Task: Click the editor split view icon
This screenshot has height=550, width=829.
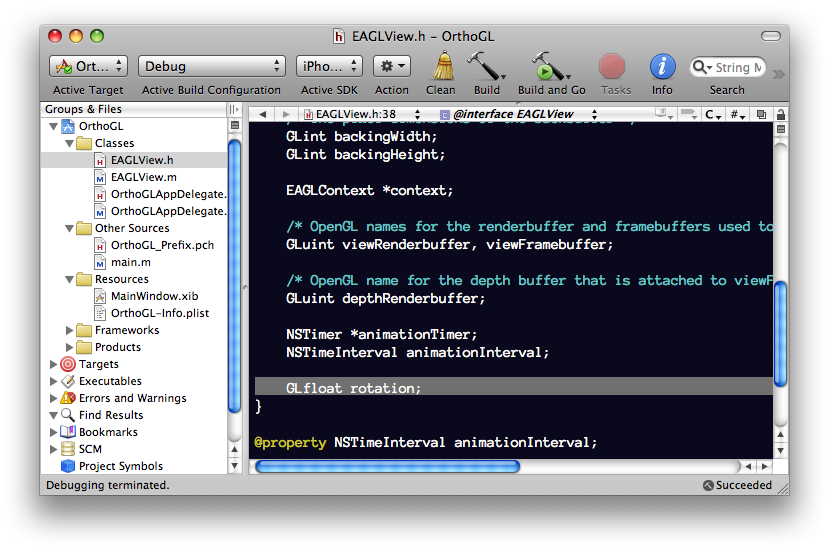Action: coord(781,129)
